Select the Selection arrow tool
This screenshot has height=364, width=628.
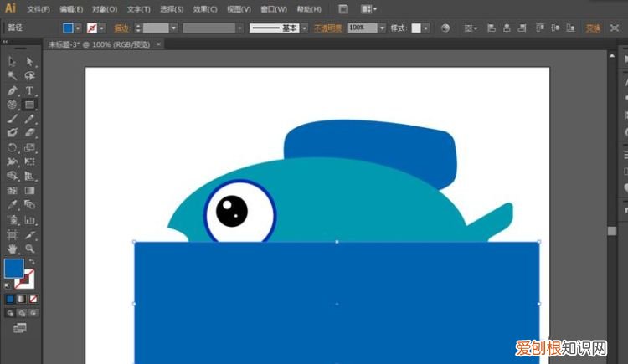coord(12,61)
